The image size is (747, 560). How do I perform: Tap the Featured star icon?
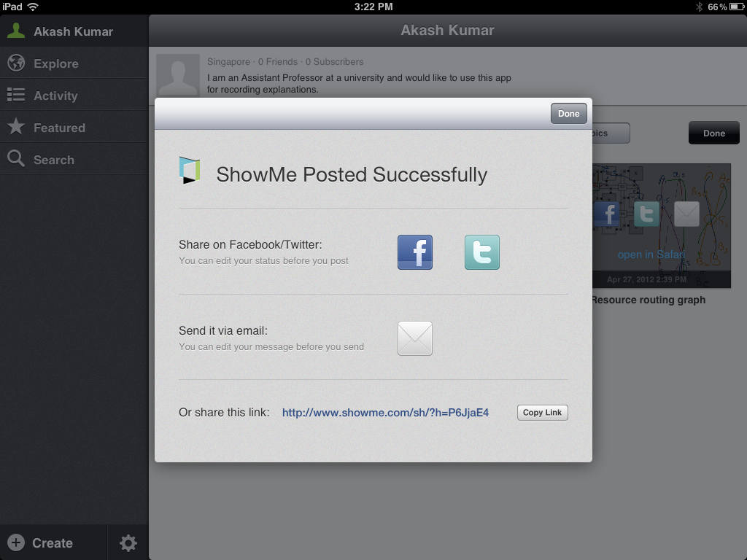coord(16,126)
